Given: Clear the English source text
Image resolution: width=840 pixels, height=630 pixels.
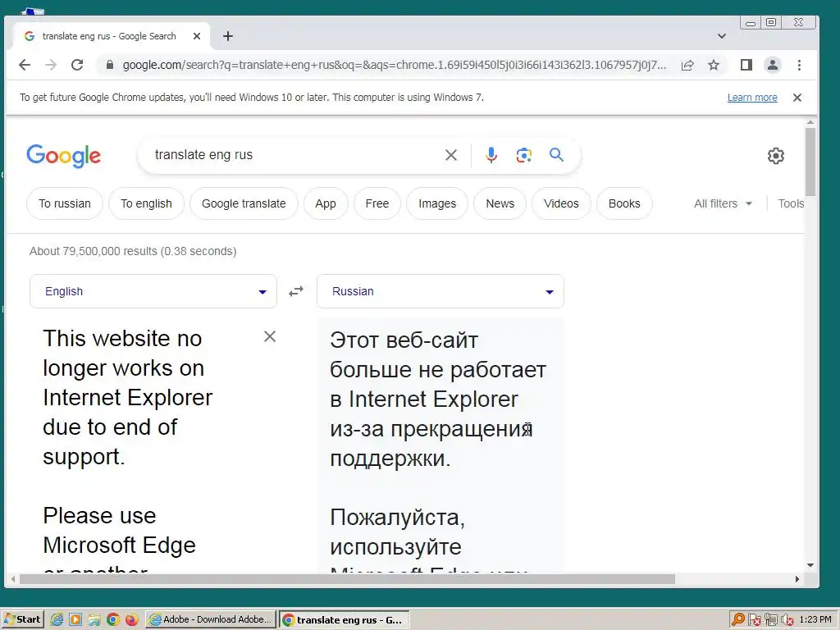Looking at the screenshot, I should click(x=270, y=336).
